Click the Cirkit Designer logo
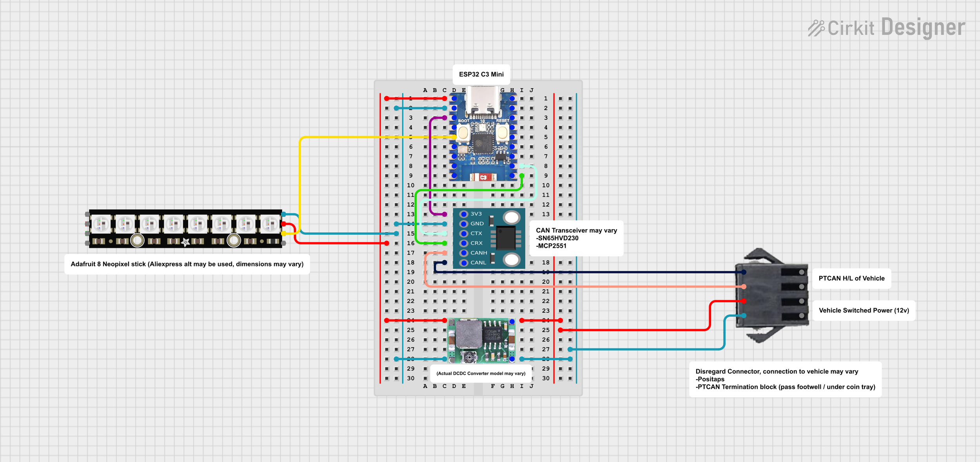This screenshot has width=980, height=462. (887, 27)
